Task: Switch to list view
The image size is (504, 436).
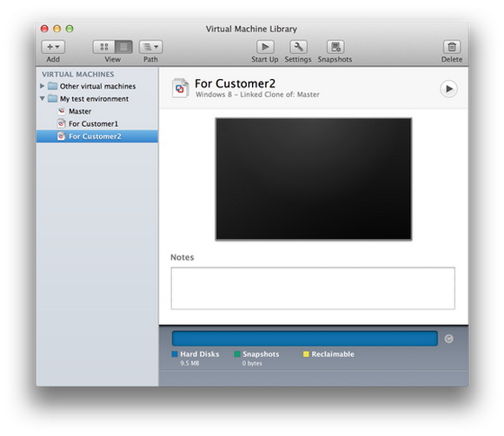Action: click(123, 47)
